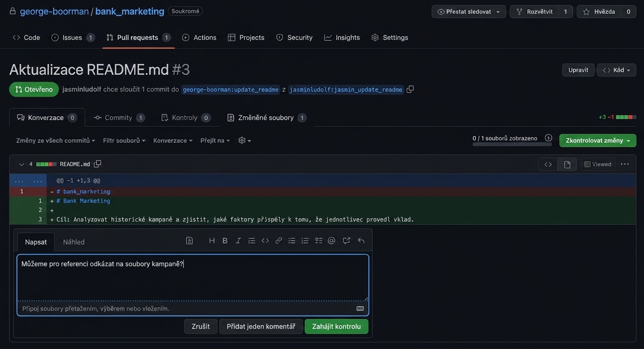Expand hidden lines above the diff hunk
The width and height of the screenshot is (644, 349).
point(28,181)
